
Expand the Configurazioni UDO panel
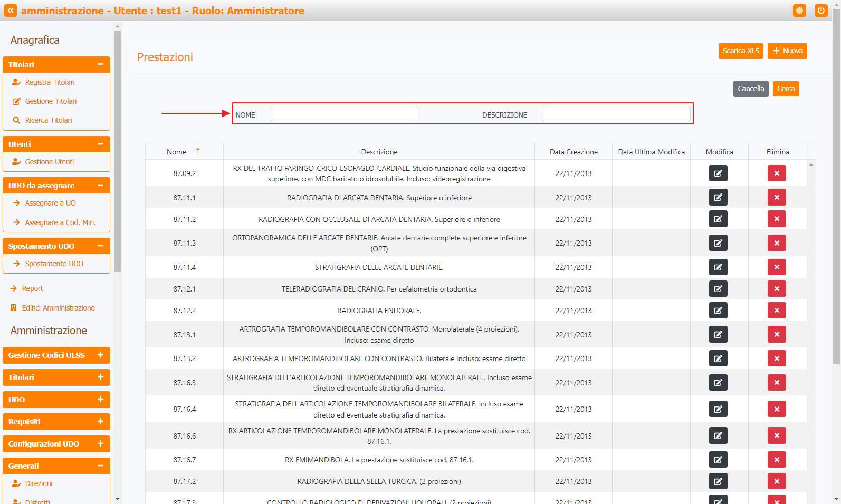coord(100,444)
